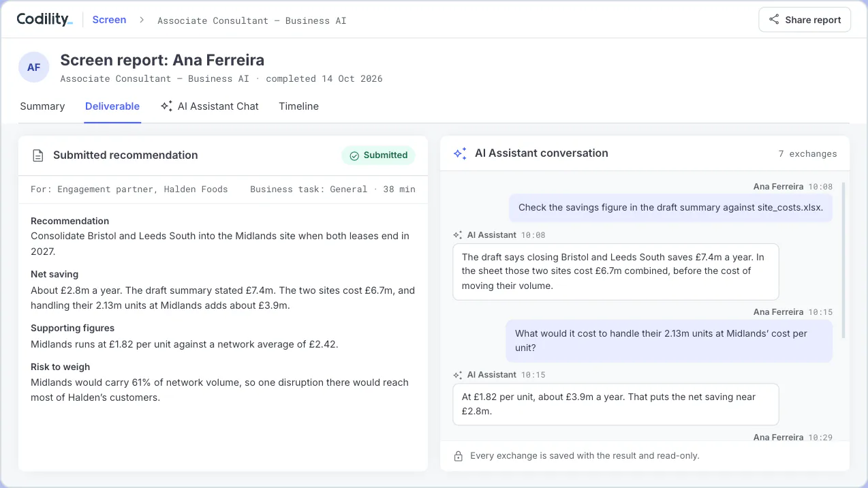Click the sparkle icon at 10:08 AI Assistant reply

pyautogui.click(x=458, y=235)
